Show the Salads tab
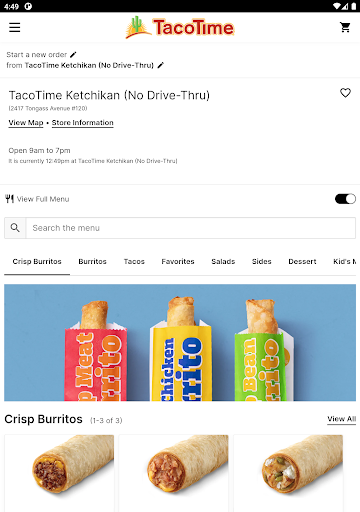The width and height of the screenshot is (360, 512). pyautogui.click(x=223, y=262)
